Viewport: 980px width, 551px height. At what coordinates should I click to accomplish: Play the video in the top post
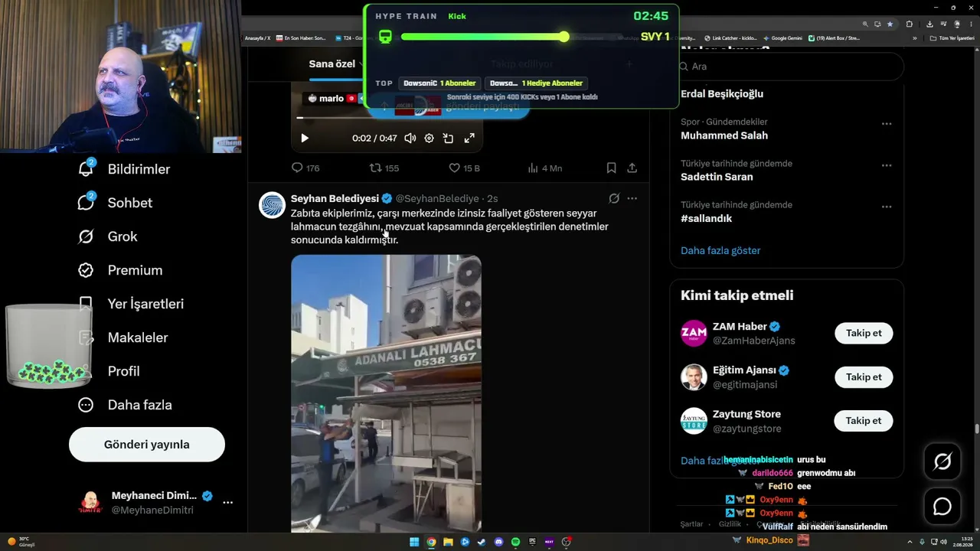point(305,139)
